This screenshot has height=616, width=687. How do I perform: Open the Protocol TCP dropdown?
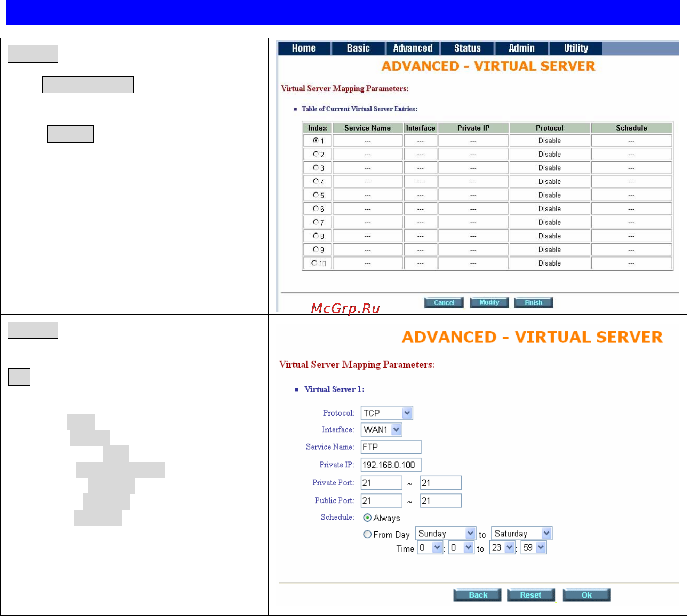click(387, 413)
